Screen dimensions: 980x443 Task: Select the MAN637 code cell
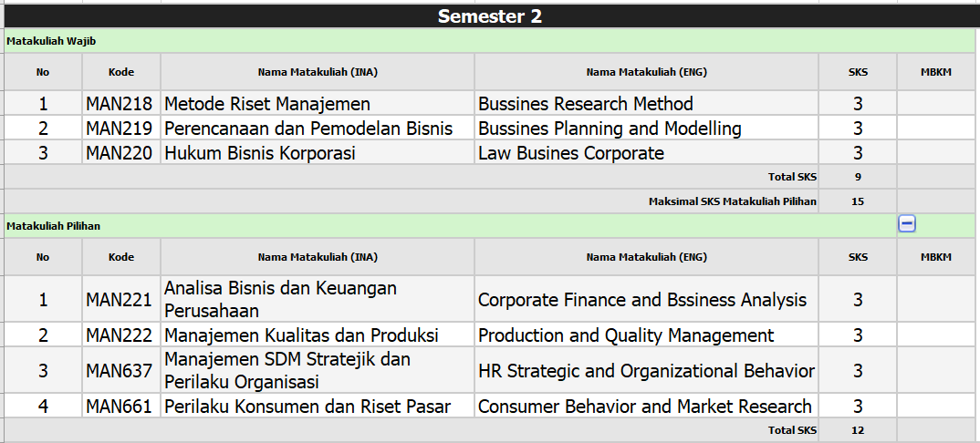click(121, 371)
